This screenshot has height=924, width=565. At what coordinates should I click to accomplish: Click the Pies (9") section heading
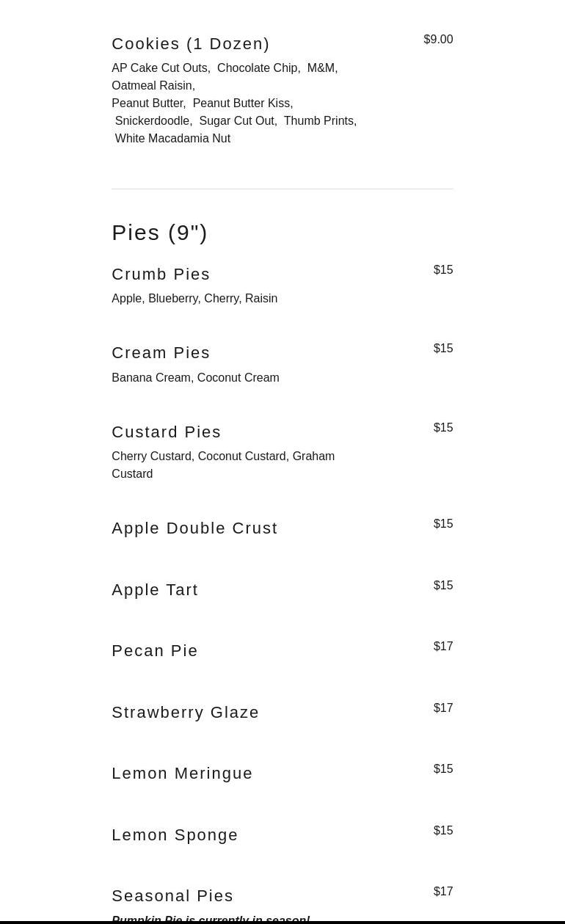click(159, 233)
